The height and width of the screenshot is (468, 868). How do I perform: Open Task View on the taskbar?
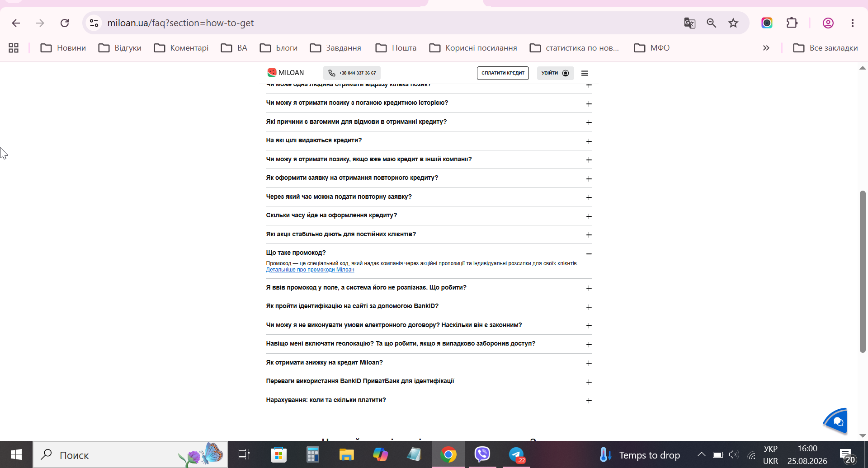[x=244, y=454]
